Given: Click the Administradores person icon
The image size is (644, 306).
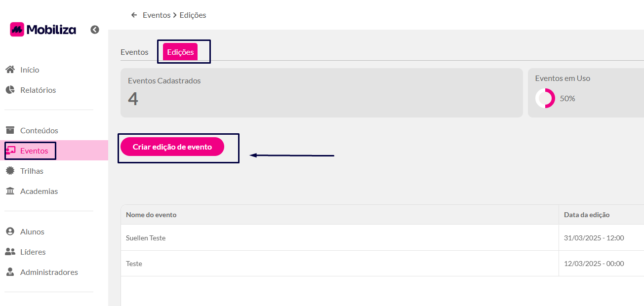Looking at the screenshot, I should coord(10,272).
